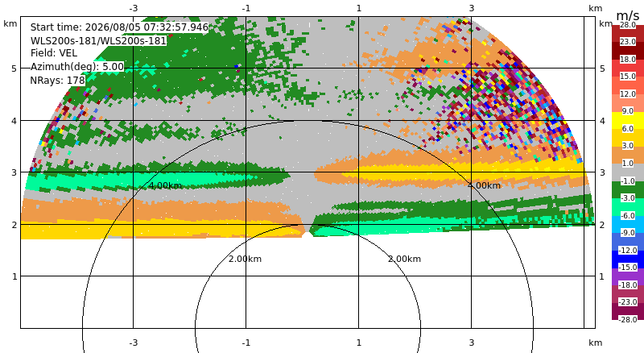Select the yellow 6.0 m/s legend color
Screen dimensions: 644x353
628,121
